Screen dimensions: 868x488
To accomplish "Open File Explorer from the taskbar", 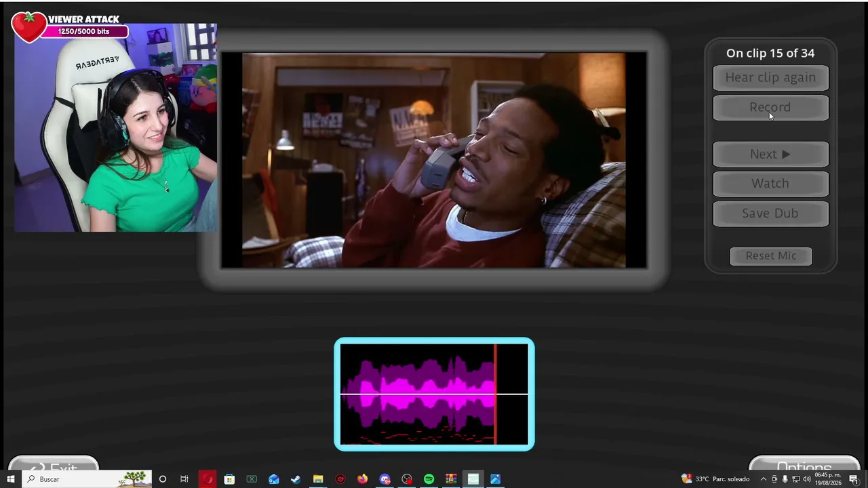I will point(318,479).
